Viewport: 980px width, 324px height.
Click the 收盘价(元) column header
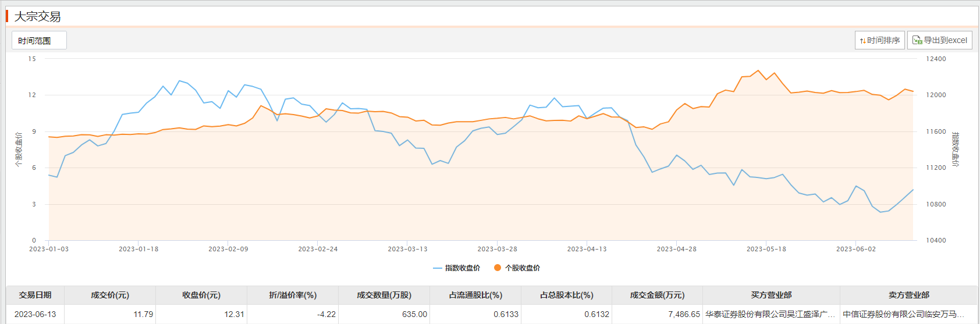coord(201,295)
